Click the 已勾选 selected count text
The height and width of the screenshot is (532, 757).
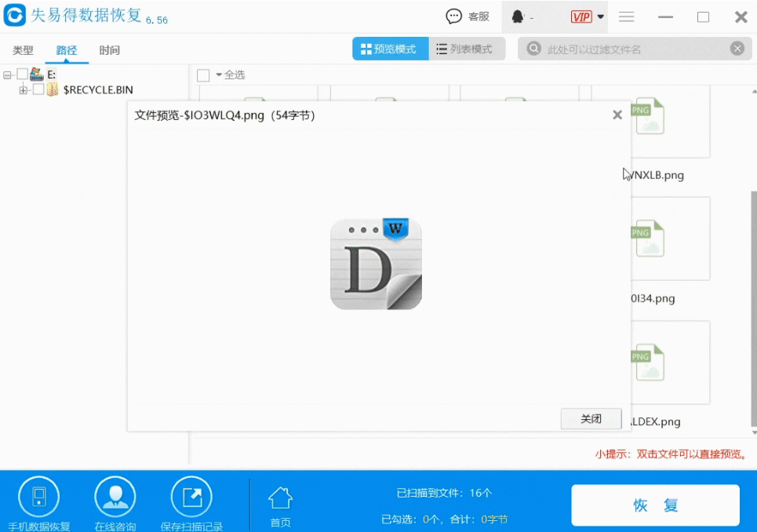pyautogui.click(x=445, y=519)
